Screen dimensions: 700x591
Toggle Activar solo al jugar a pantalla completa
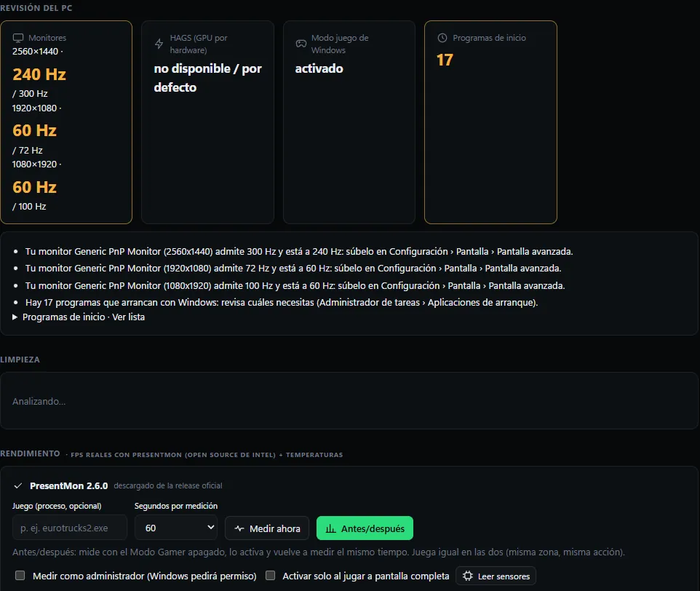click(270, 576)
